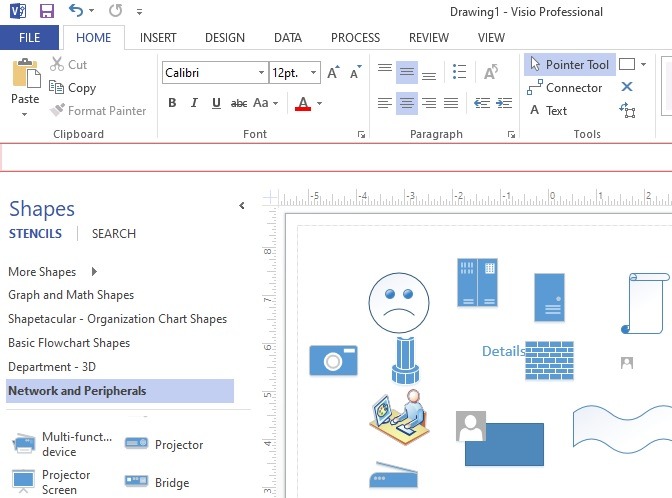Toggle Italic formatting
672x498 pixels.
pyautogui.click(x=194, y=103)
